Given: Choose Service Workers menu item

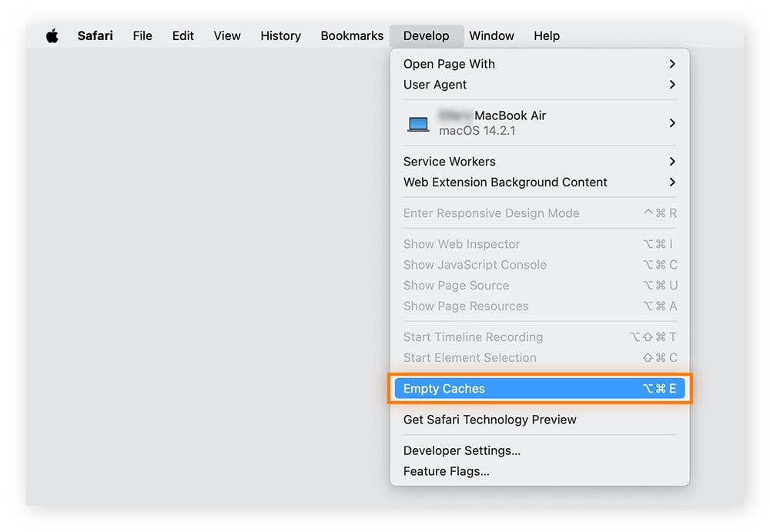Looking at the screenshot, I should tap(540, 162).
